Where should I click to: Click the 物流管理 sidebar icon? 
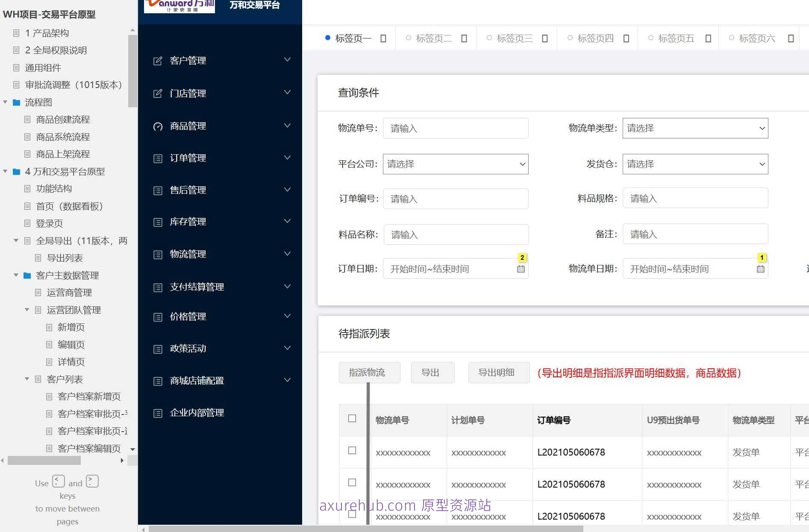click(x=157, y=254)
